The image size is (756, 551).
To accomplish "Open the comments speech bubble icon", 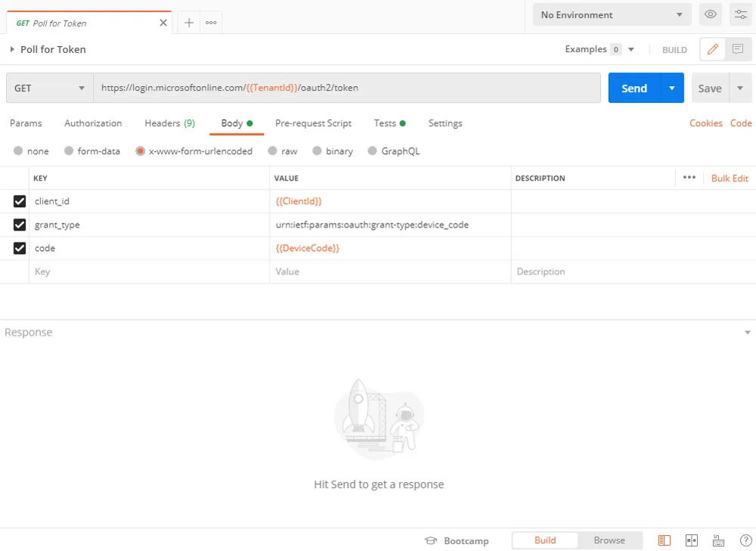I will tap(738, 49).
